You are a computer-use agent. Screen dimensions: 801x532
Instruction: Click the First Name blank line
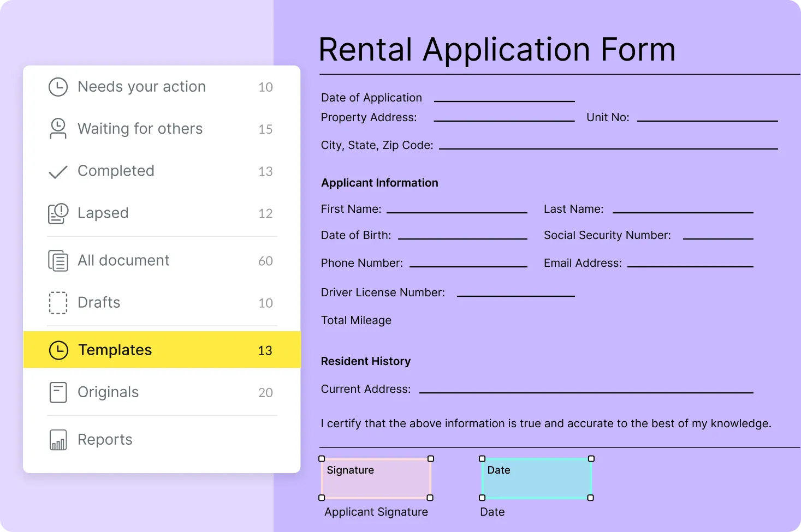(457, 212)
